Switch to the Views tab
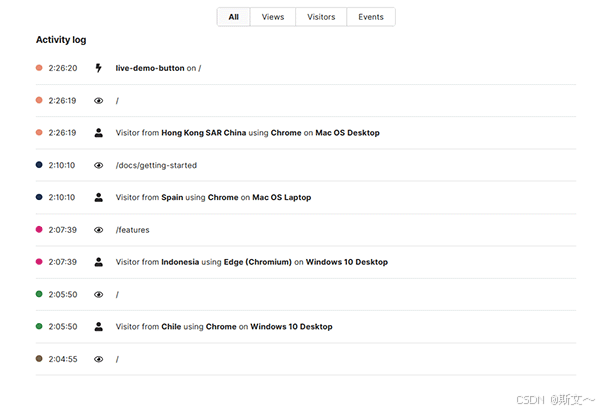Image resolution: width=600 pixels, height=411 pixels. point(273,17)
